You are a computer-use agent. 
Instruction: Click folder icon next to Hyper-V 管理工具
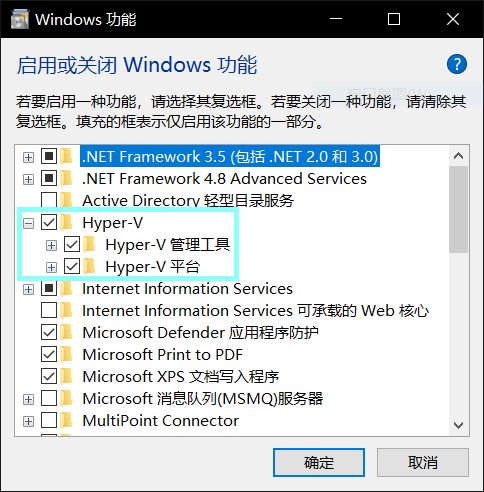coord(90,244)
